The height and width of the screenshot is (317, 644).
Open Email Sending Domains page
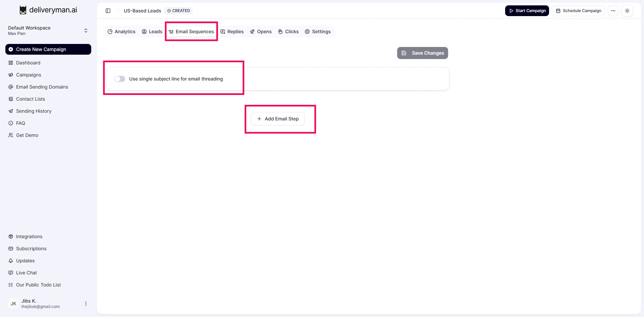click(42, 87)
